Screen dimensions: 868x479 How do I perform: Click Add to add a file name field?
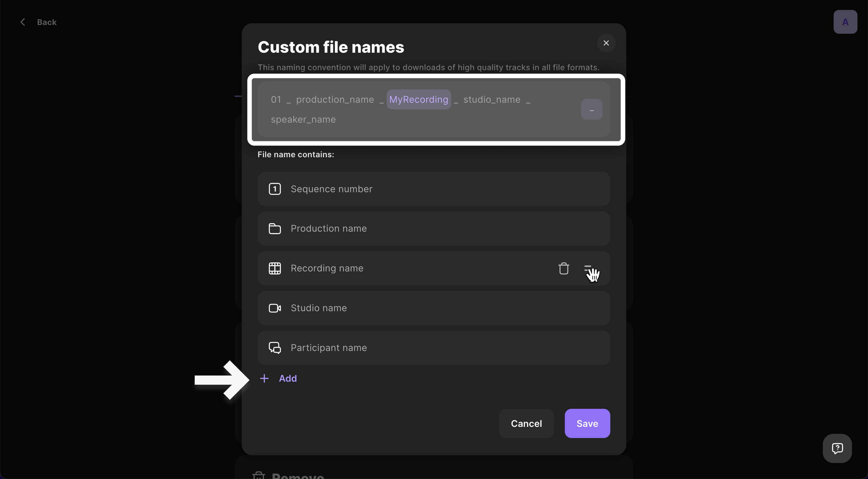click(x=288, y=379)
